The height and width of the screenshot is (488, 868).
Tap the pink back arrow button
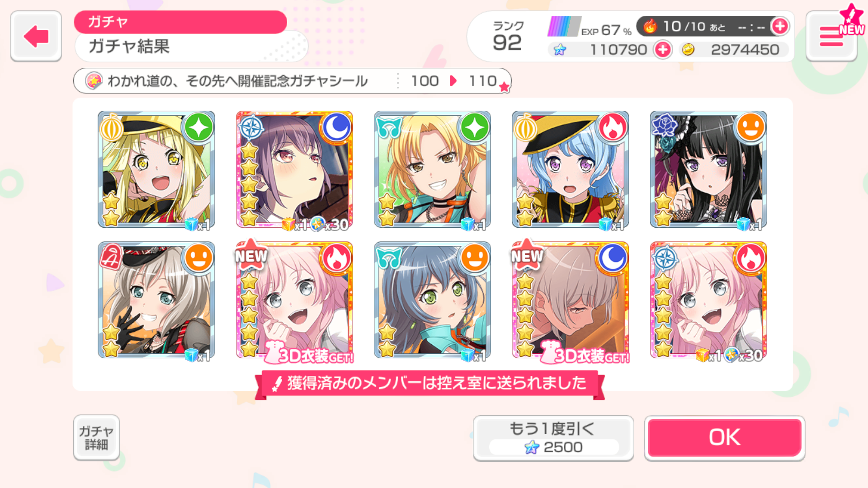coord(36,36)
